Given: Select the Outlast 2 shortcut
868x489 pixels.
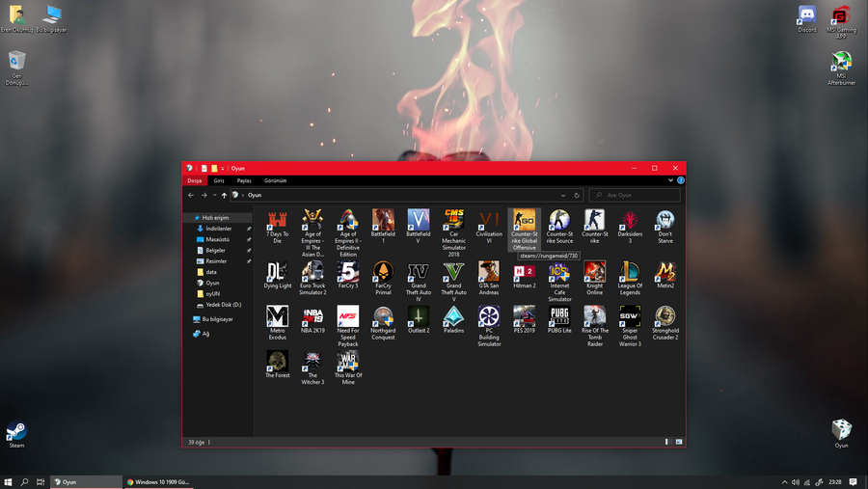Looking at the screenshot, I should click(419, 319).
